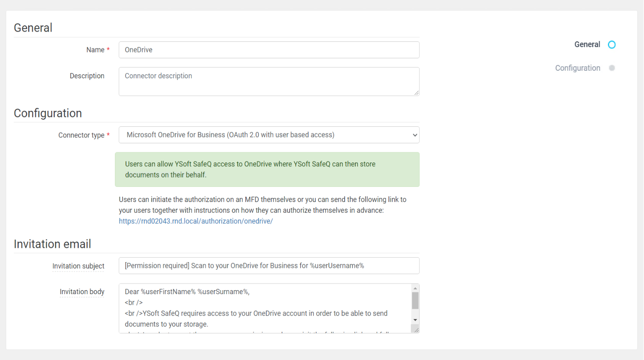Click the Connector type label
The image size is (644, 360).
click(x=81, y=135)
